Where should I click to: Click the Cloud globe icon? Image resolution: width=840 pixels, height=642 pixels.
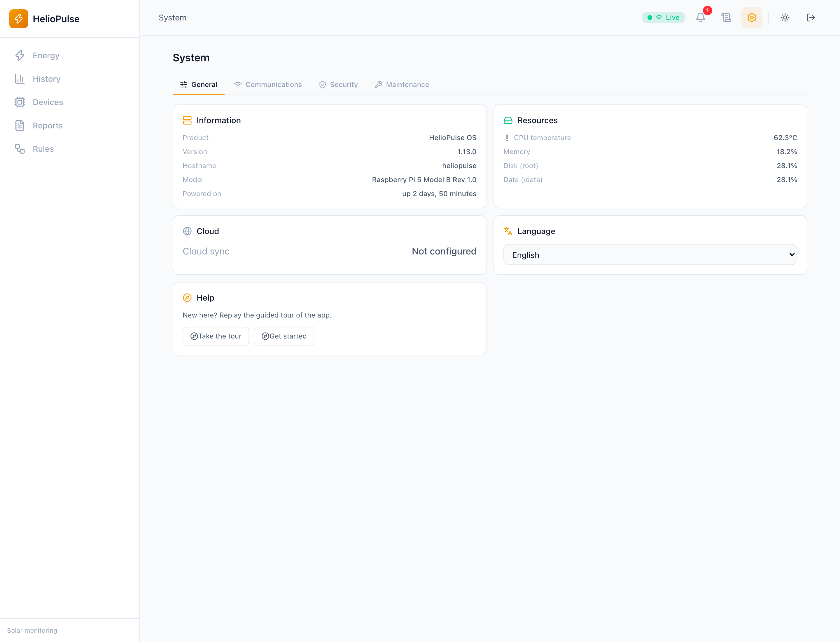point(187,231)
